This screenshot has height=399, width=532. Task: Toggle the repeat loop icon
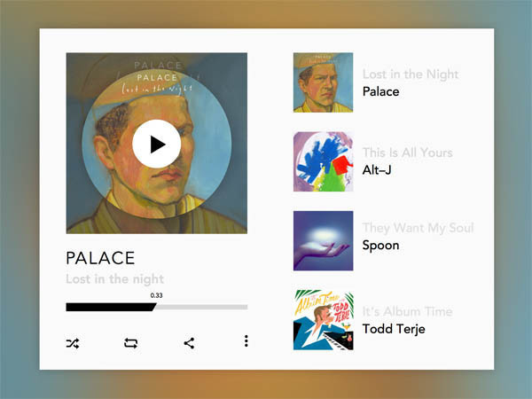pyautogui.click(x=130, y=343)
